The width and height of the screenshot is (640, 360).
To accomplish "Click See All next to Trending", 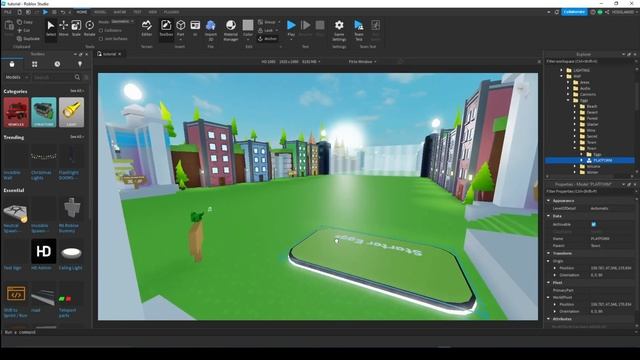I will click(76, 137).
